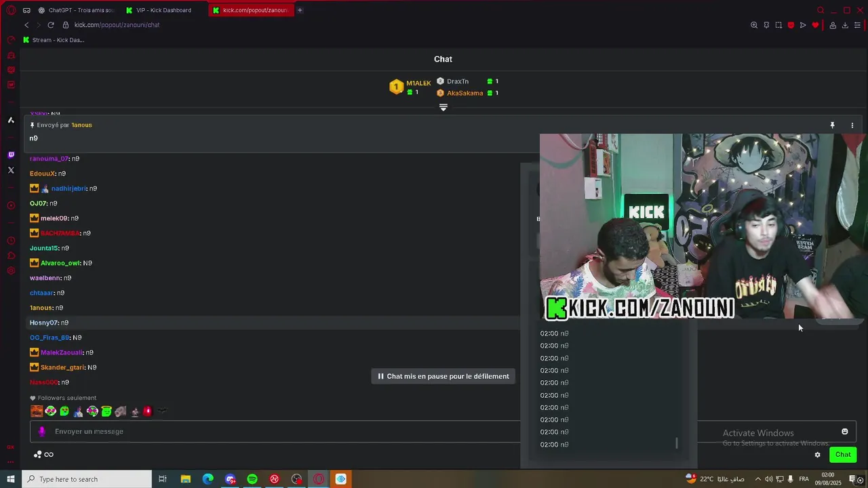Click username MalekZaouali in chat
The height and width of the screenshot is (488, 868).
62,352
